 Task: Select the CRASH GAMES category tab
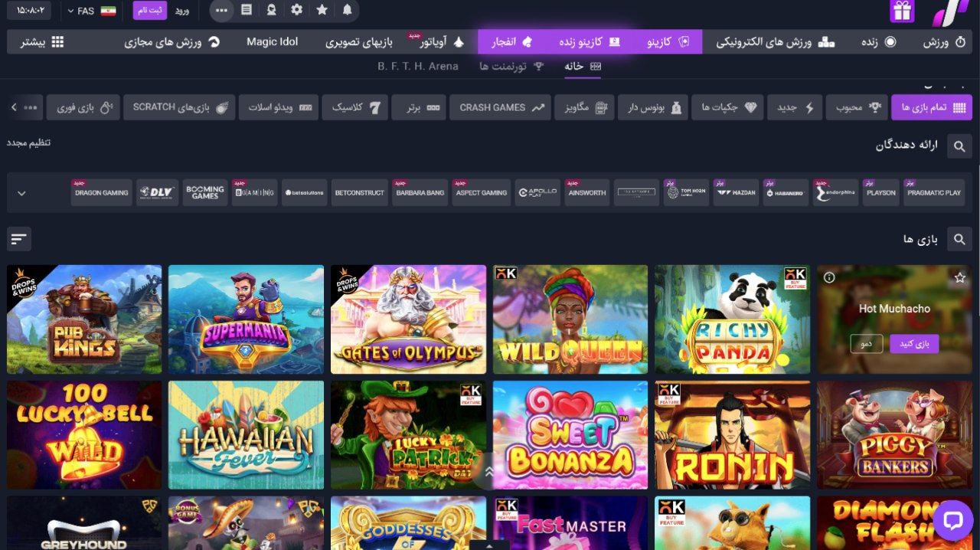click(501, 108)
